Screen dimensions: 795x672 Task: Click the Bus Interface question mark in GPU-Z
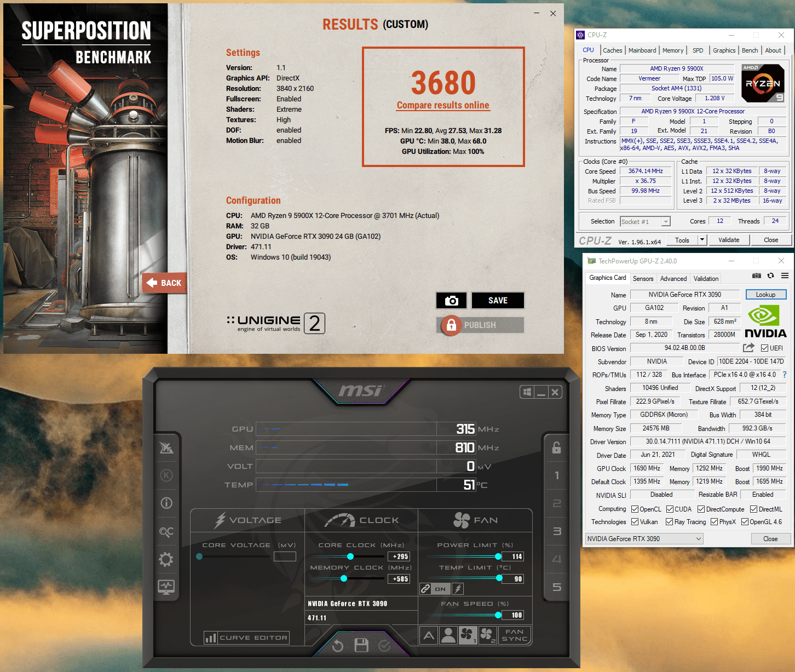click(784, 375)
